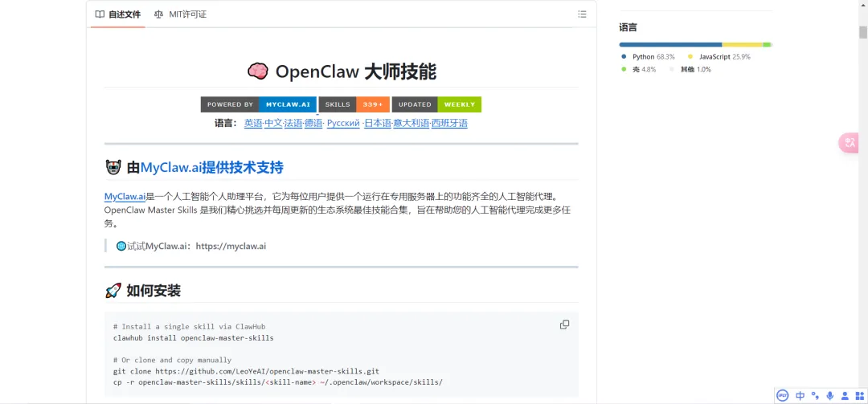Screen dimensions: 868x404
Task: Toggle the Chinese 中 input mode icon
Action: pos(800,396)
